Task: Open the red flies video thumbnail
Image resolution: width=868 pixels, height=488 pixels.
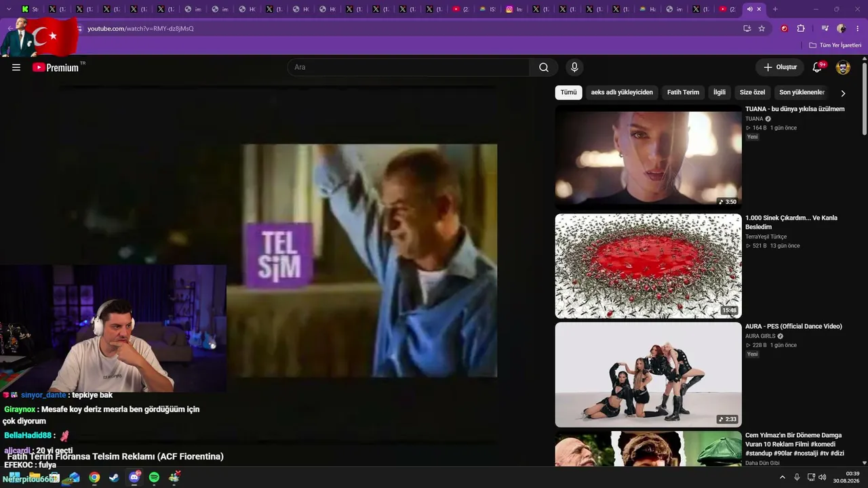Action: (x=648, y=266)
